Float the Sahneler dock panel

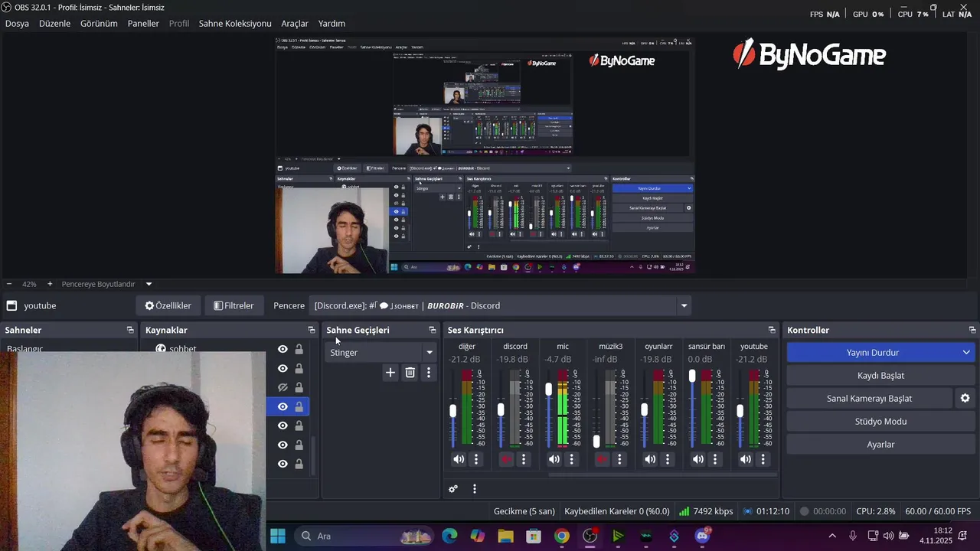[130, 330]
